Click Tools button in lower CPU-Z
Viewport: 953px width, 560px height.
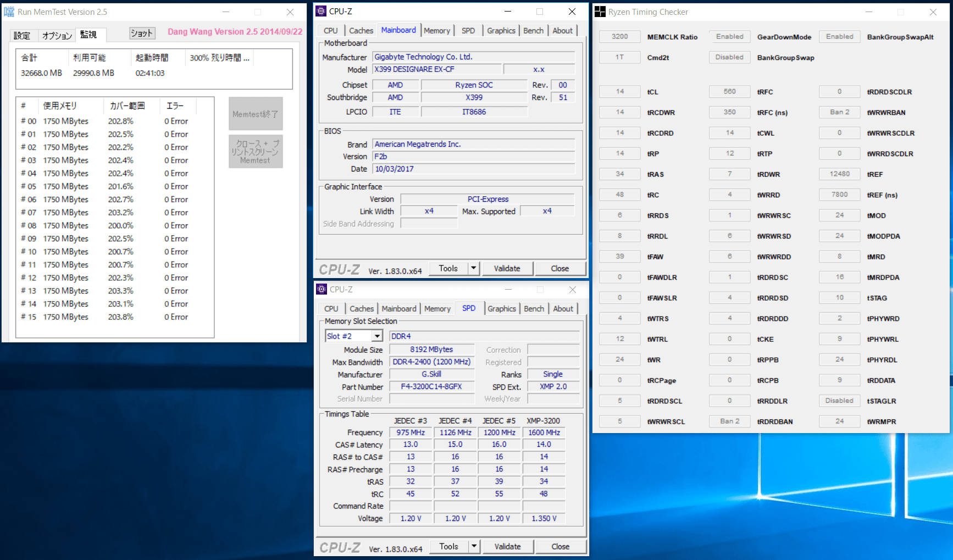coord(448,546)
